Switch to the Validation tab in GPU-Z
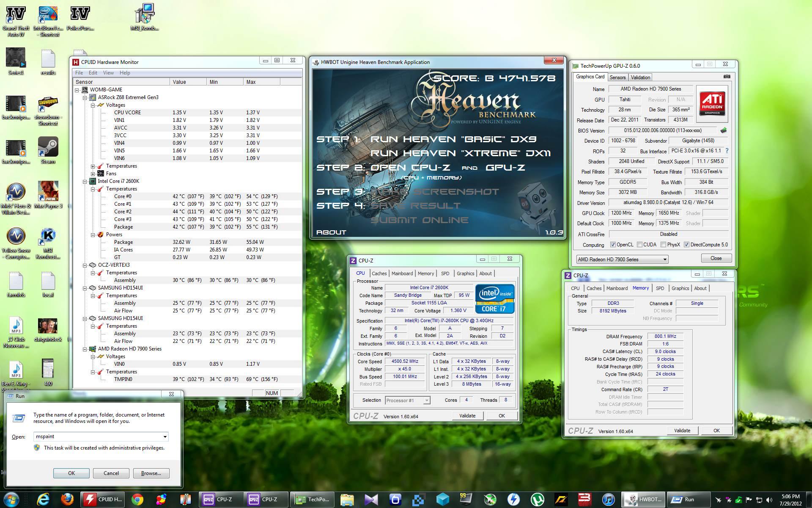812x508 pixels. point(640,77)
